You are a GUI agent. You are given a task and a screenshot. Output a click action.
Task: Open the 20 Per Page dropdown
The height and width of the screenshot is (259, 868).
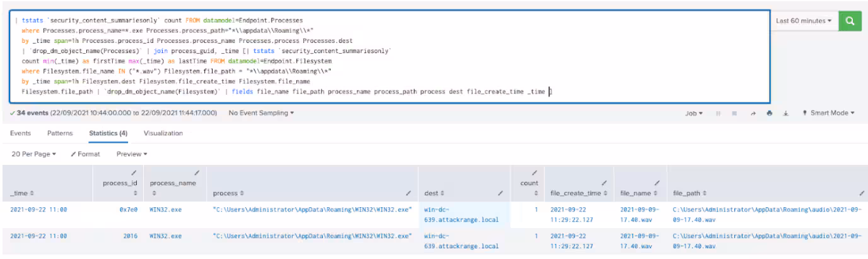34,154
